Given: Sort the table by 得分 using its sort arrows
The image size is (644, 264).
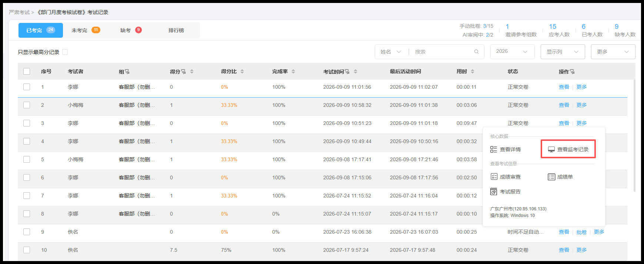Looking at the screenshot, I should [192, 72].
